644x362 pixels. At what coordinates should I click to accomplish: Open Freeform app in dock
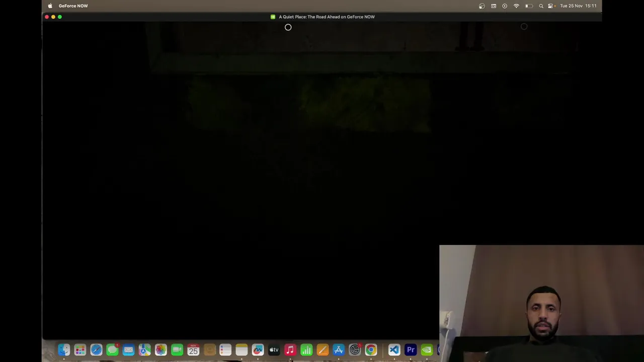258,350
